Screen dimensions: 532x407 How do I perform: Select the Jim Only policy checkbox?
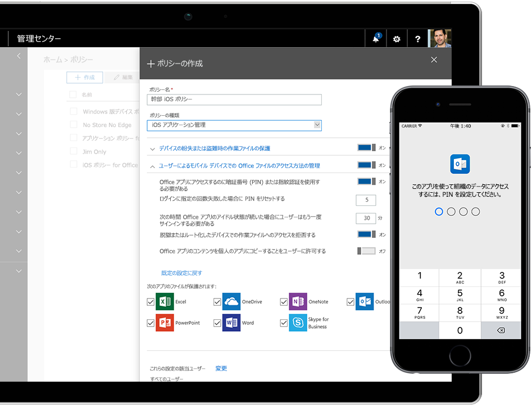[73, 151]
